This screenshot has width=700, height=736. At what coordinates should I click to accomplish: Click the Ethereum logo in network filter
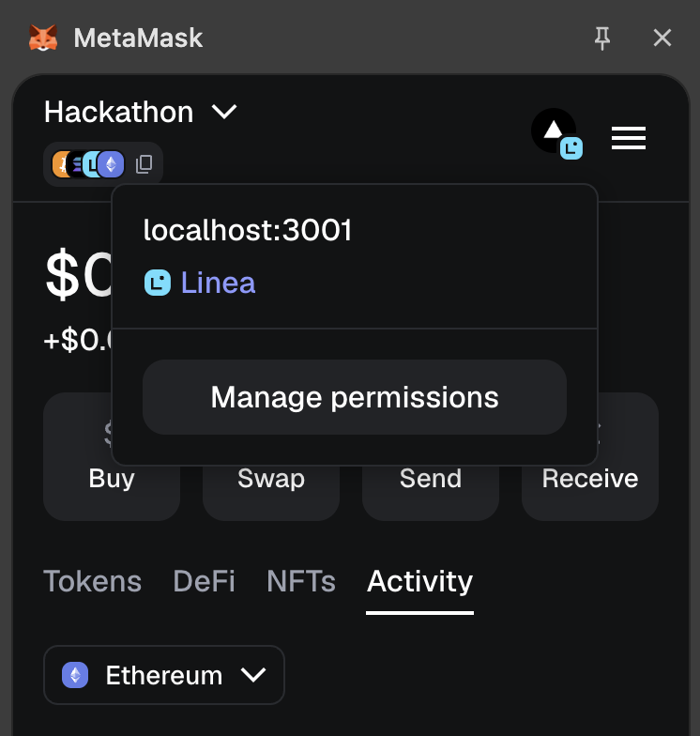[x=74, y=675]
